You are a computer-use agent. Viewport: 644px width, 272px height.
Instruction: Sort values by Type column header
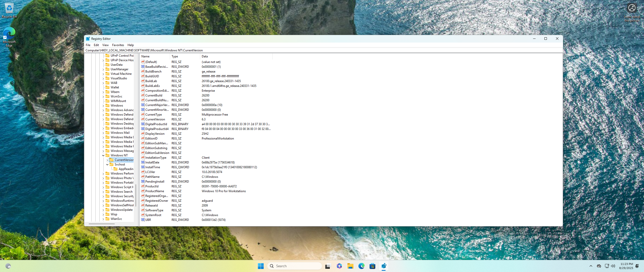[x=185, y=56]
